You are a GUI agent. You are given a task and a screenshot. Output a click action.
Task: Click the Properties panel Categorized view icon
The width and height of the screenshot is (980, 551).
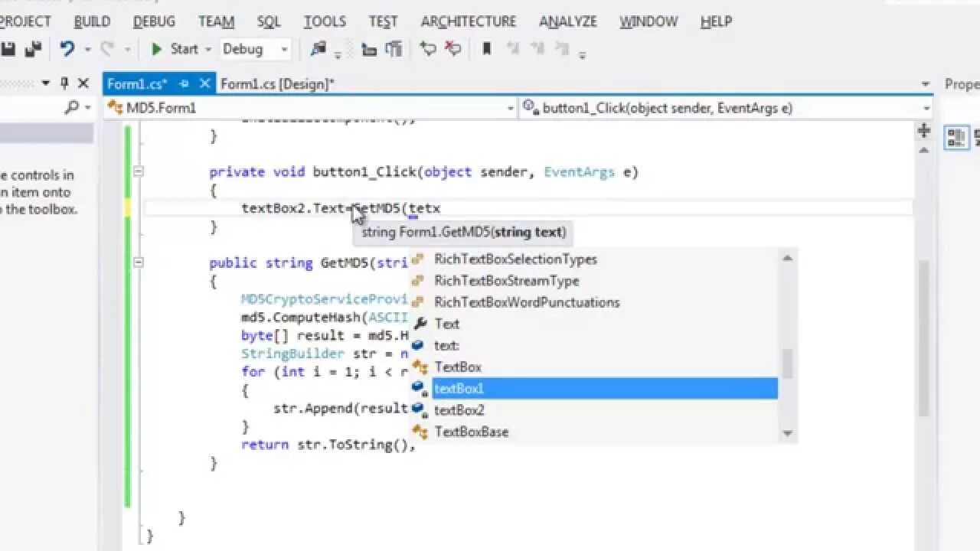956,137
